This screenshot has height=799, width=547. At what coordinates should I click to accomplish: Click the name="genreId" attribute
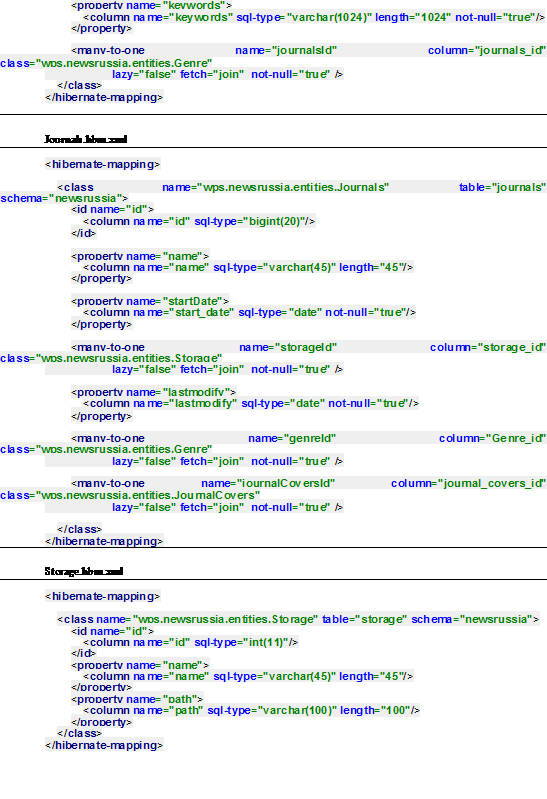(292, 438)
